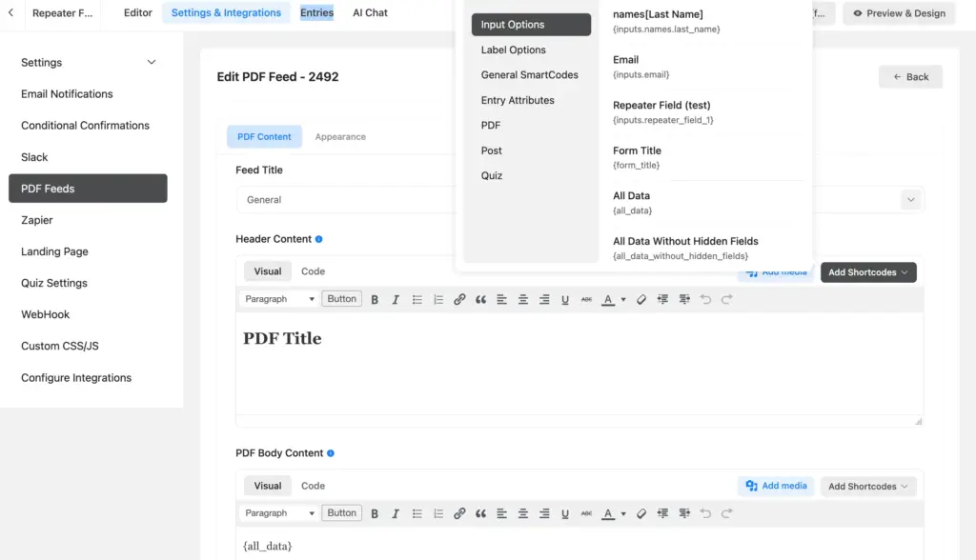
Task: Underline text in PDF Body Content editor
Action: click(x=565, y=513)
